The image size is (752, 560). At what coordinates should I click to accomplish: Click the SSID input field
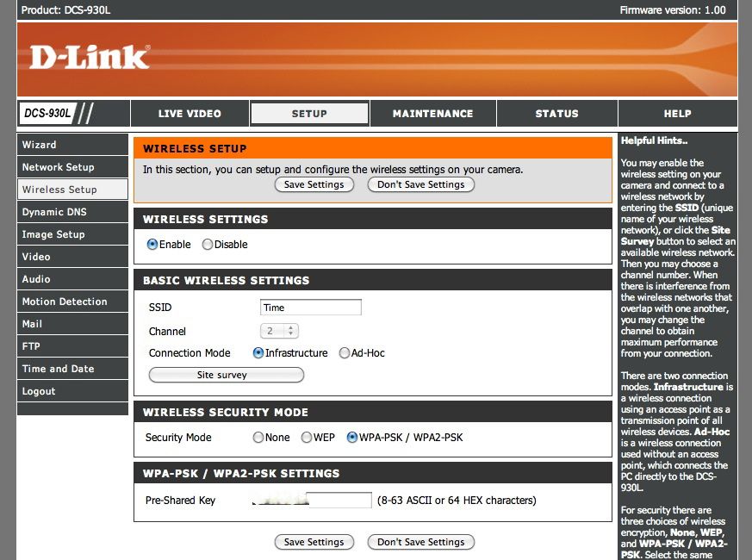[x=311, y=308]
